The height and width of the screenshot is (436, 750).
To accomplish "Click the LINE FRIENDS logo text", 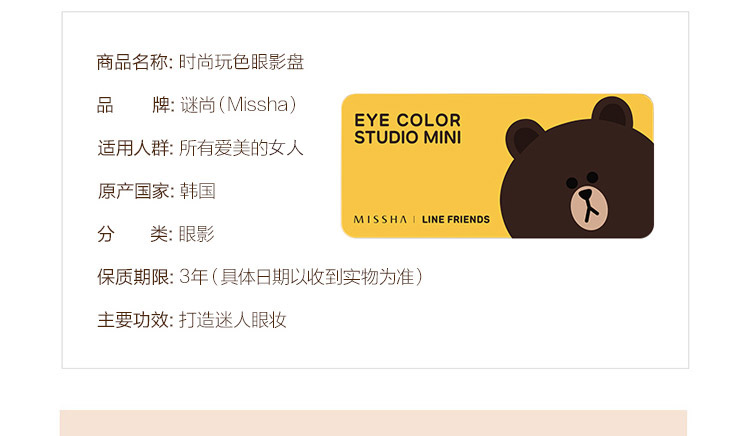I will coord(456,219).
